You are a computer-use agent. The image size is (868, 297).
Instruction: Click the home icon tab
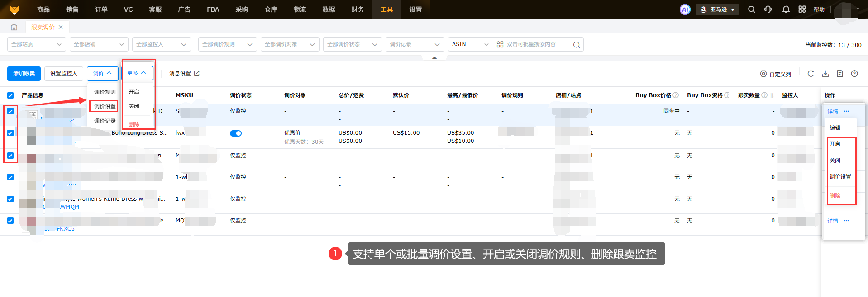[x=14, y=27]
